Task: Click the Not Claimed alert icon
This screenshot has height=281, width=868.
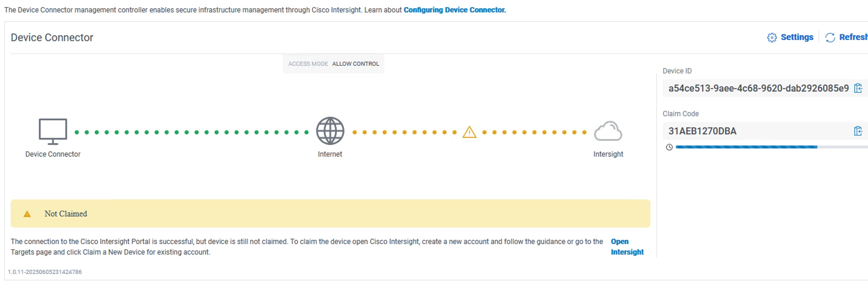Action: [x=27, y=214]
